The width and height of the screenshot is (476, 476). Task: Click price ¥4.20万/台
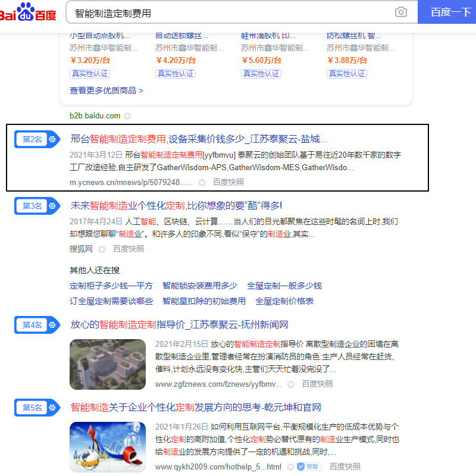coord(176,61)
